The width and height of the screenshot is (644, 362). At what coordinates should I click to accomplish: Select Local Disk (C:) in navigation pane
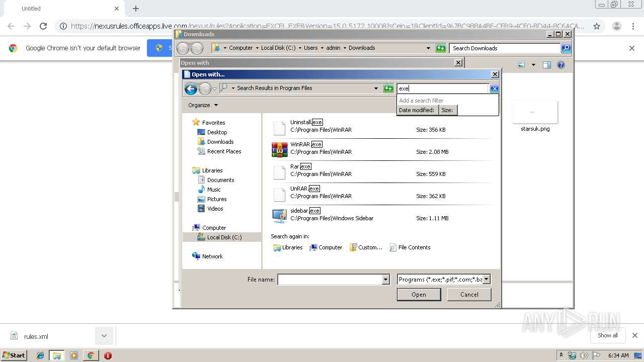click(222, 237)
